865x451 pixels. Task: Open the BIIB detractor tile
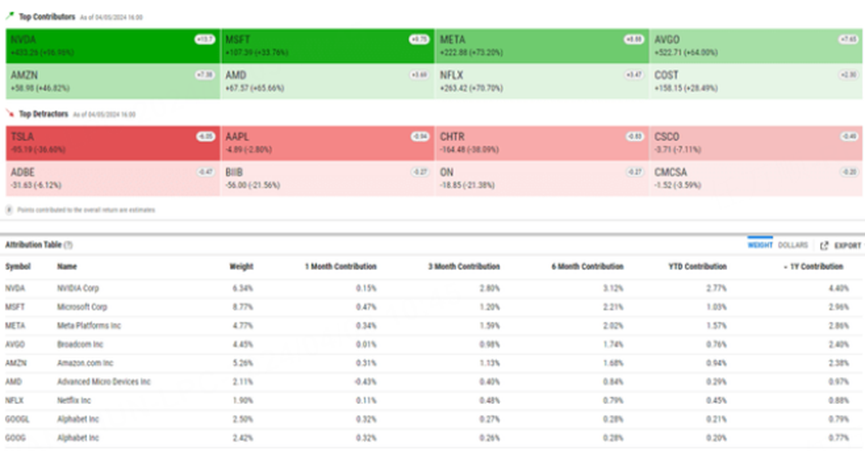(328, 179)
